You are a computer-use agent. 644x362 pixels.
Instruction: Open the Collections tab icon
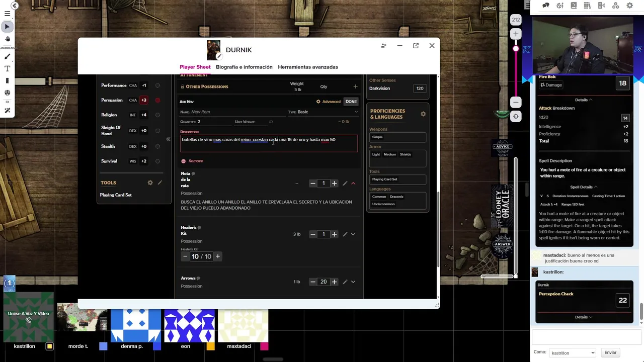click(615, 6)
